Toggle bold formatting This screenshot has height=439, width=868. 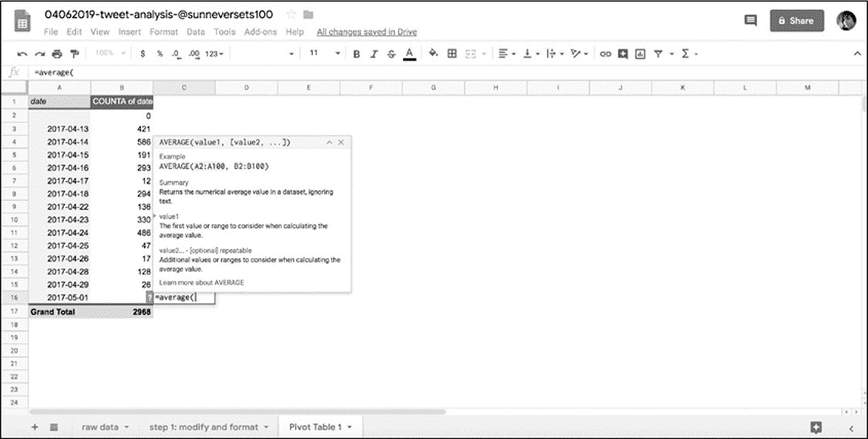(356, 54)
